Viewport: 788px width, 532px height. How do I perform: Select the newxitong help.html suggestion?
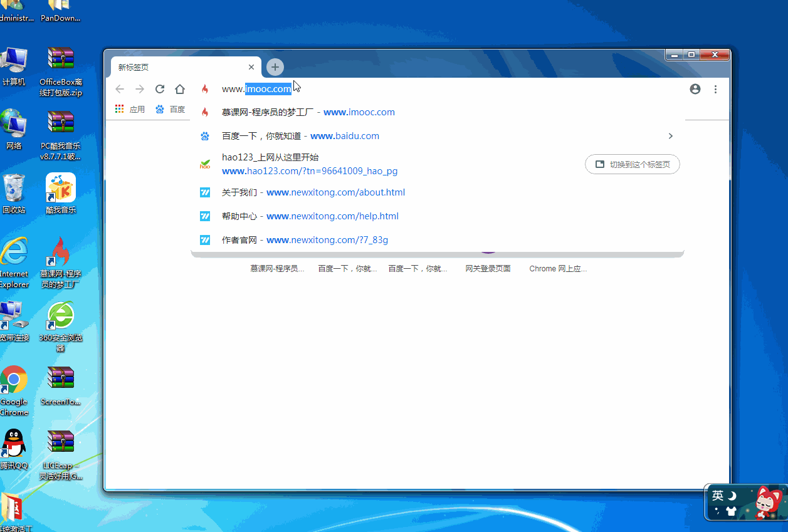(x=438, y=216)
